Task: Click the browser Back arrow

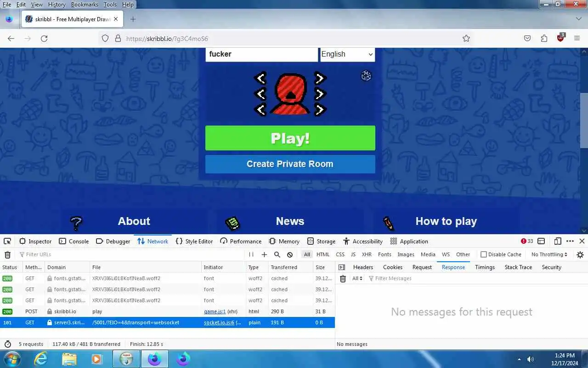Action: click(11, 39)
